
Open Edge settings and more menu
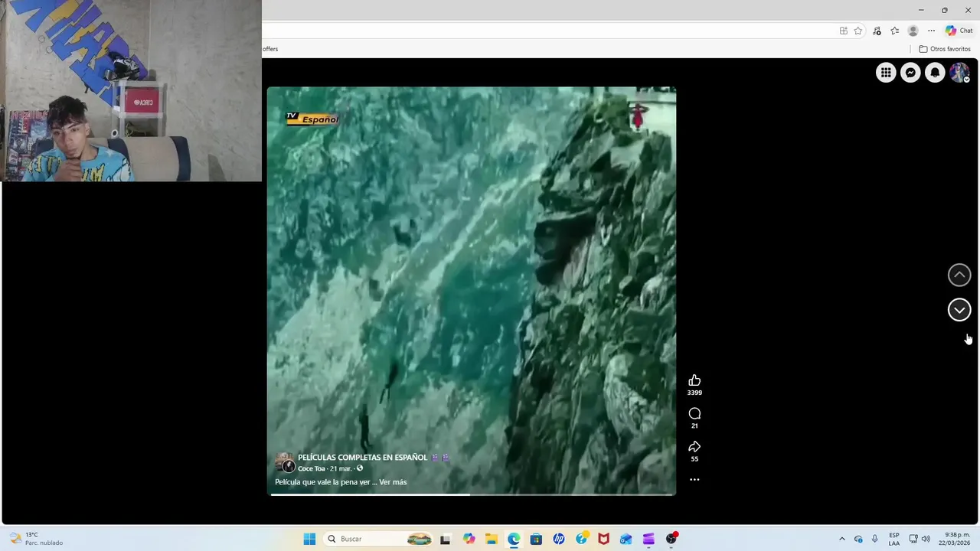coord(931,31)
